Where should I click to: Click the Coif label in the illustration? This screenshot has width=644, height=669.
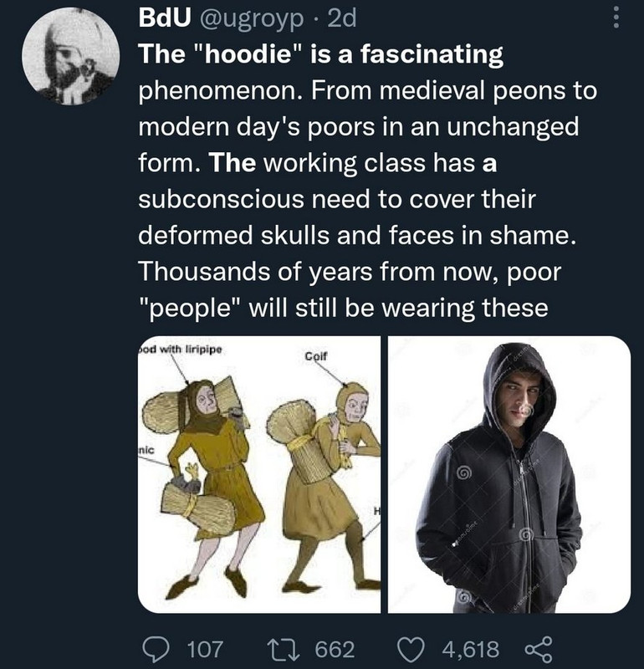click(x=316, y=355)
